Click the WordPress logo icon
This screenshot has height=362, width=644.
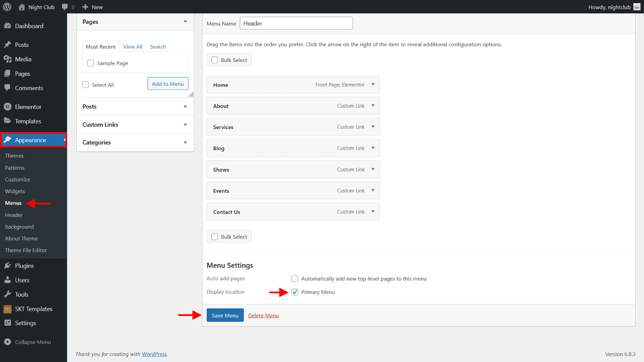[x=7, y=7]
